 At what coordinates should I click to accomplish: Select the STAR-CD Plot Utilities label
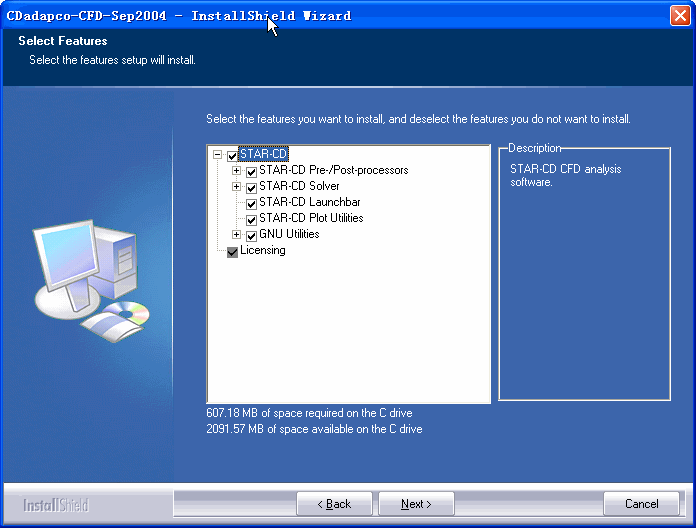coord(311,218)
